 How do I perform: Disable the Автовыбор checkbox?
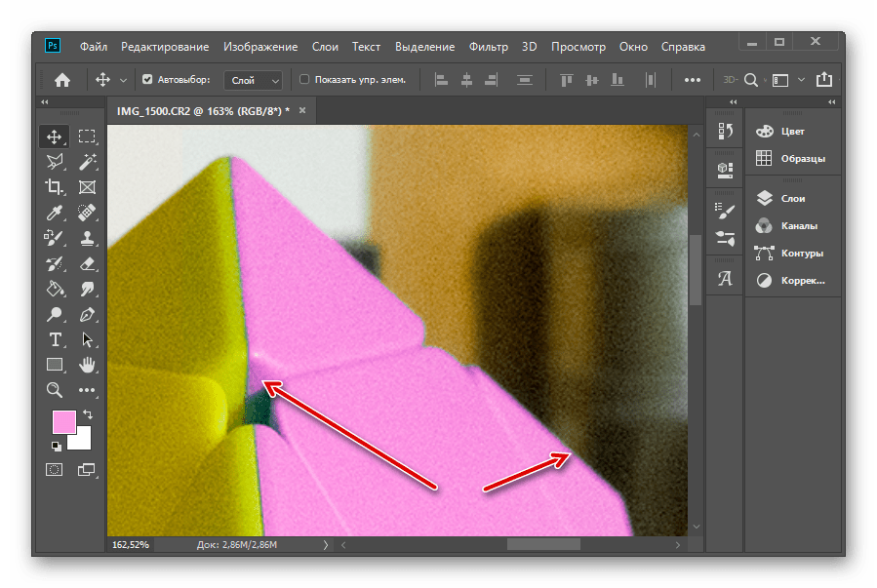pyautogui.click(x=147, y=80)
